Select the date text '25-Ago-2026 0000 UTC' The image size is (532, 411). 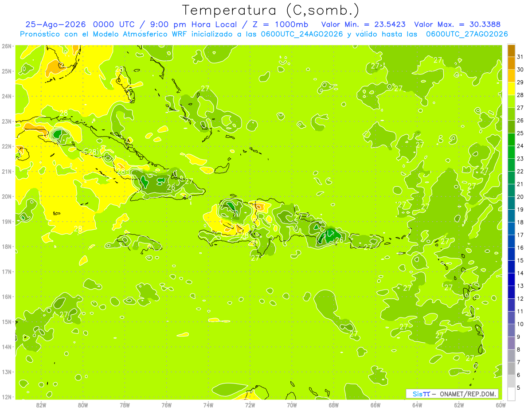80,24
